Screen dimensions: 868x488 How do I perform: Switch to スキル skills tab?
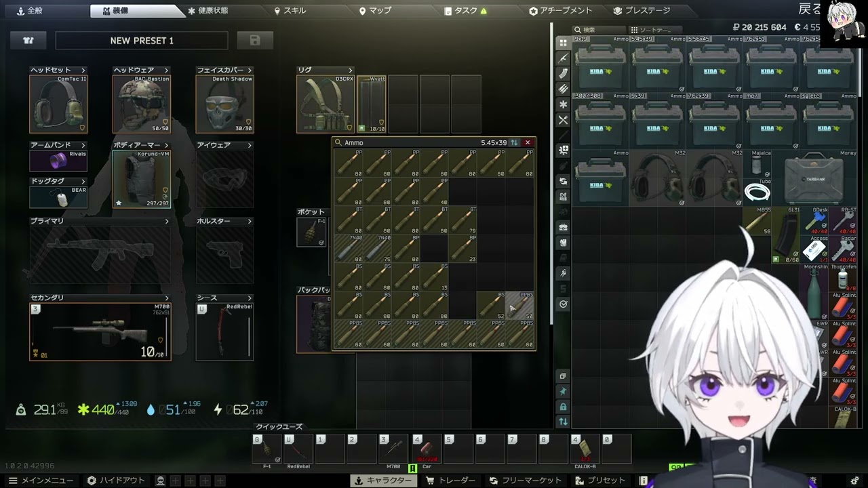(x=290, y=11)
